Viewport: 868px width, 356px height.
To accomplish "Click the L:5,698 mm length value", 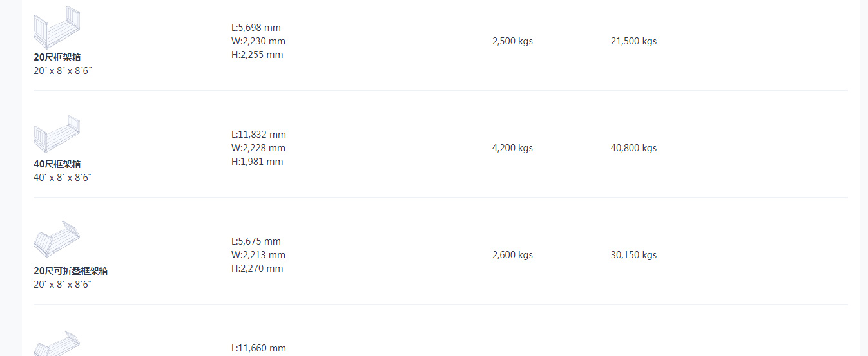I will click(256, 28).
